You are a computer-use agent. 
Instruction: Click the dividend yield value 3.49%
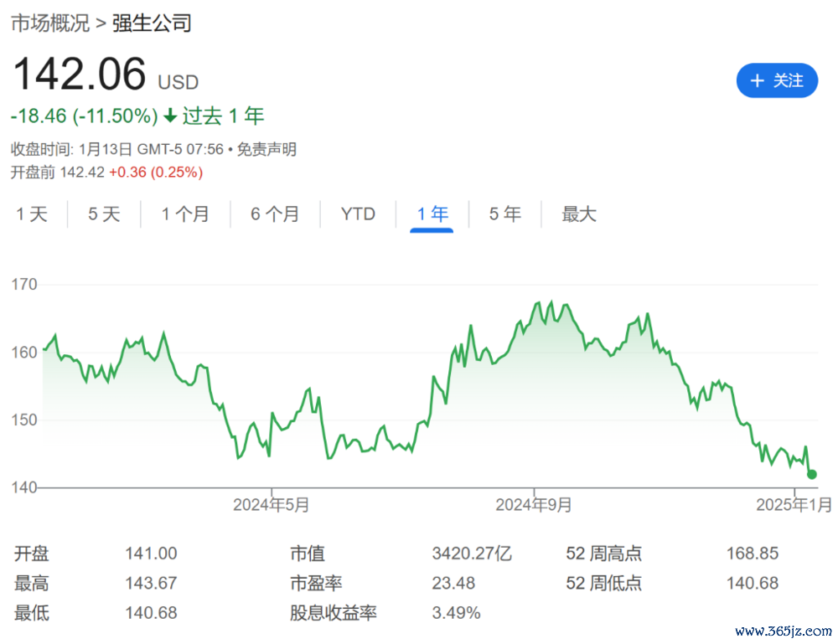coord(456,613)
